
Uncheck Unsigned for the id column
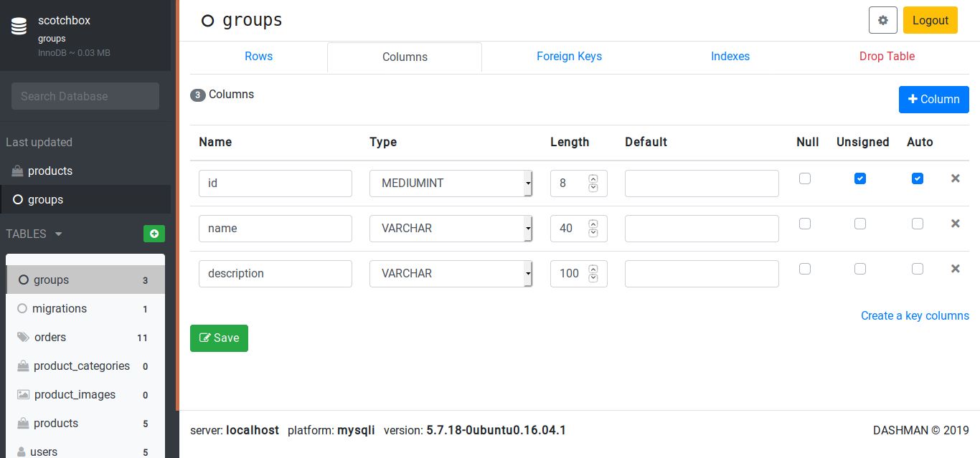[x=860, y=178]
